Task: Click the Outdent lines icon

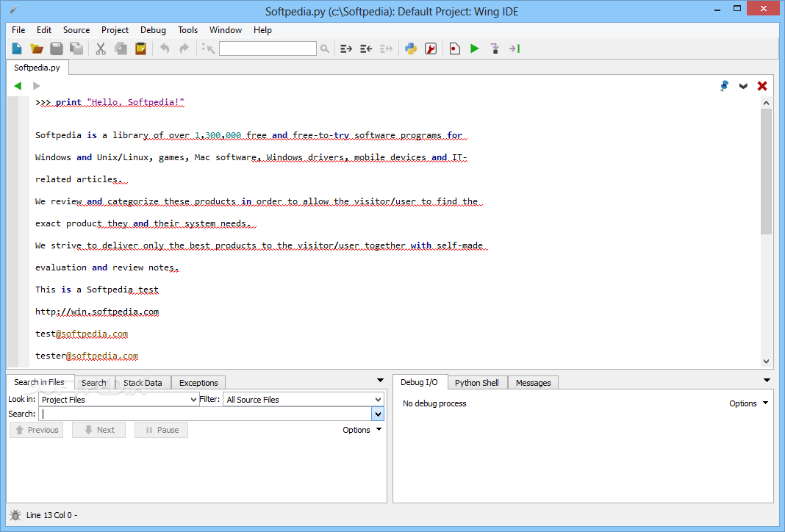Action: click(x=366, y=48)
